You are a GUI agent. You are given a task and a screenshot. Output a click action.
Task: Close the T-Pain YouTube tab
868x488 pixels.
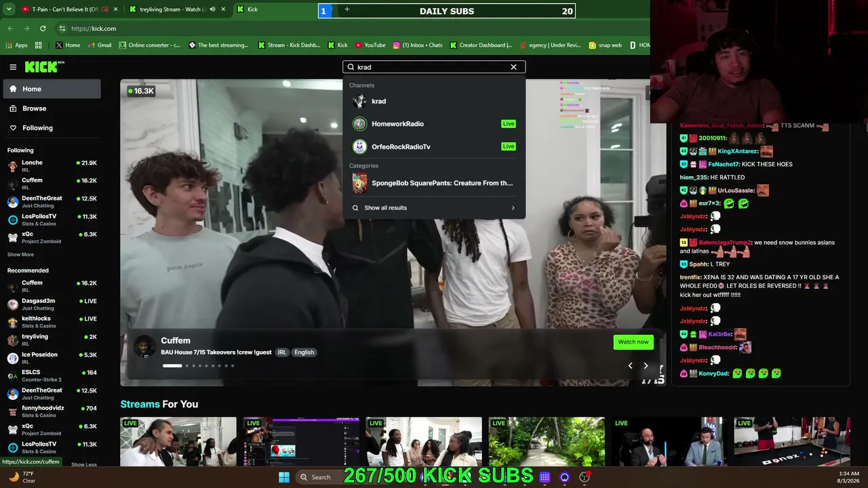click(x=115, y=9)
